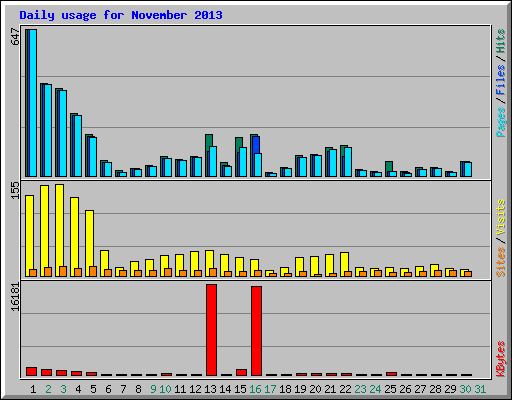Select the green 'Hits' legend label

pyautogui.click(x=501, y=41)
